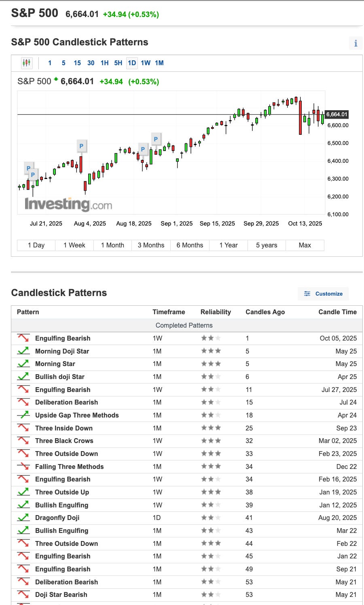
Task: Click bullish arrow icon on Three Outside Up row
Action: coord(23,492)
